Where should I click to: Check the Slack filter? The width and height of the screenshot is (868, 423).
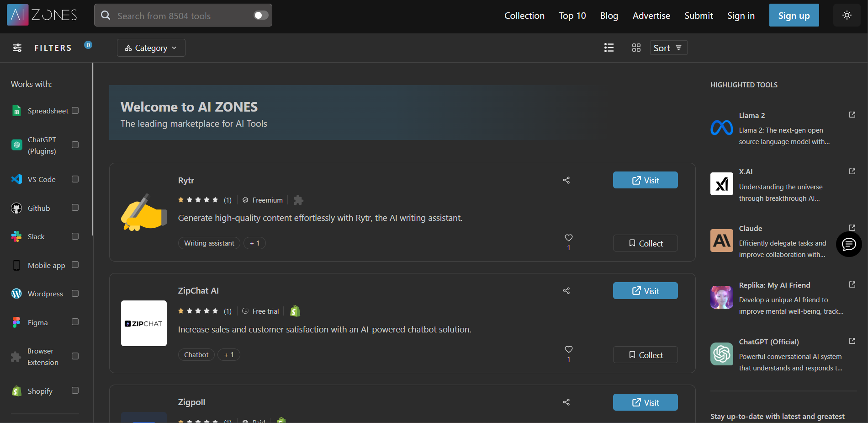[x=75, y=236]
